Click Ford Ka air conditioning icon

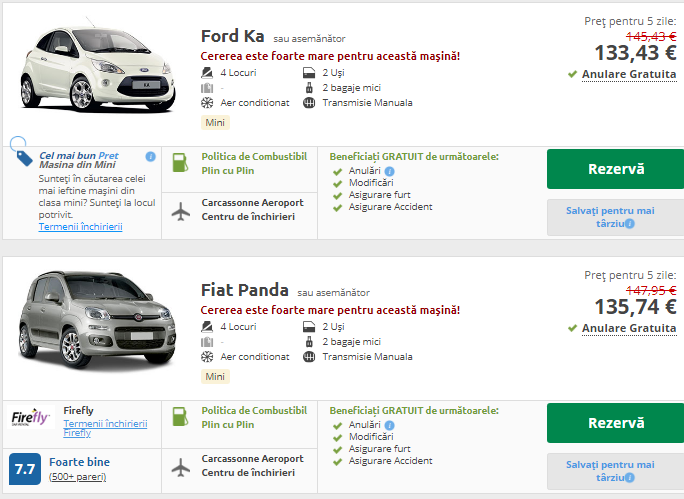click(x=207, y=102)
